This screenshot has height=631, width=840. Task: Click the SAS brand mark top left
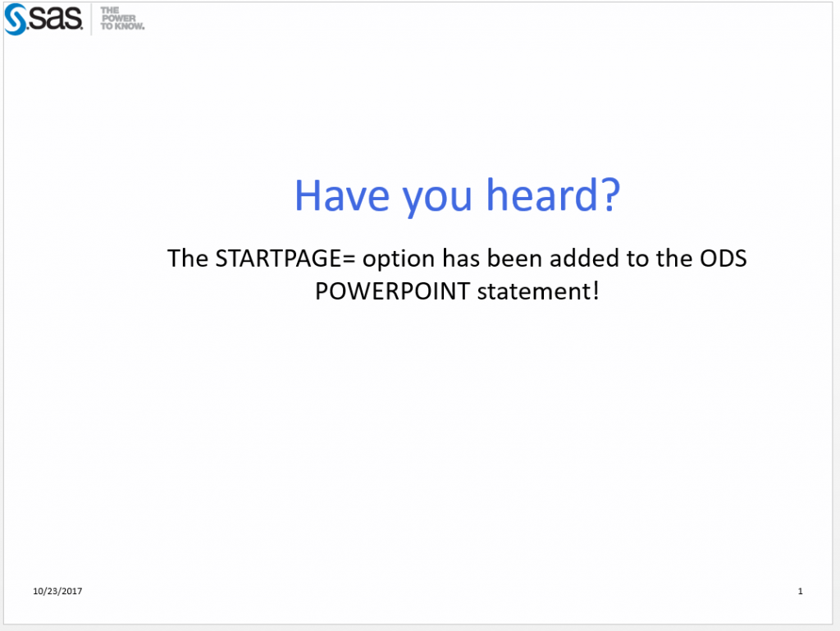[x=49, y=19]
